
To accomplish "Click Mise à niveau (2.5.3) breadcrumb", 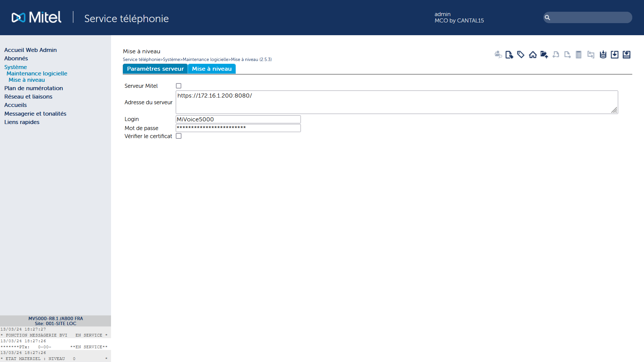I will [251, 59].
